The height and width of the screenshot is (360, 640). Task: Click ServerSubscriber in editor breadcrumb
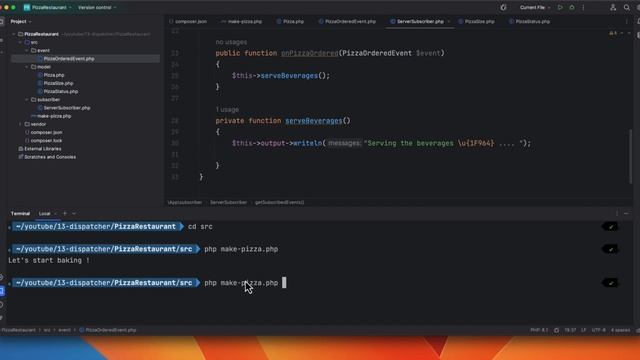pyautogui.click(x=228, y=202)
